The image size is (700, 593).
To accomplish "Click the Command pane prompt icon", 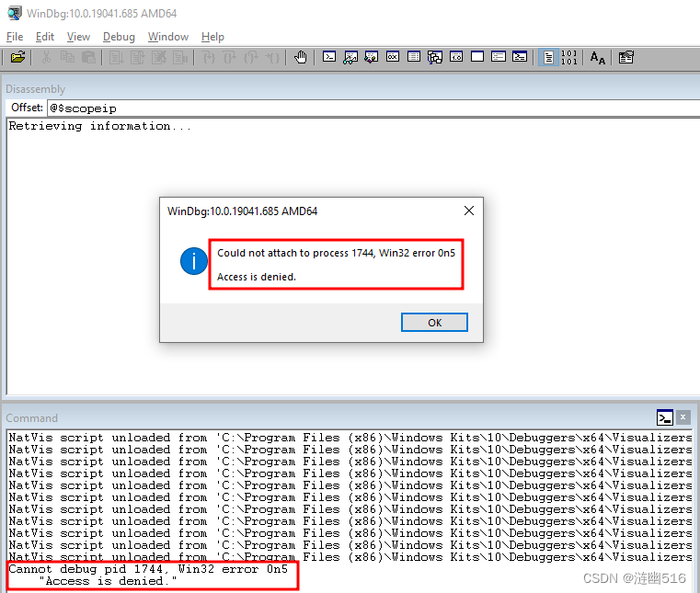I will [665, 417].
